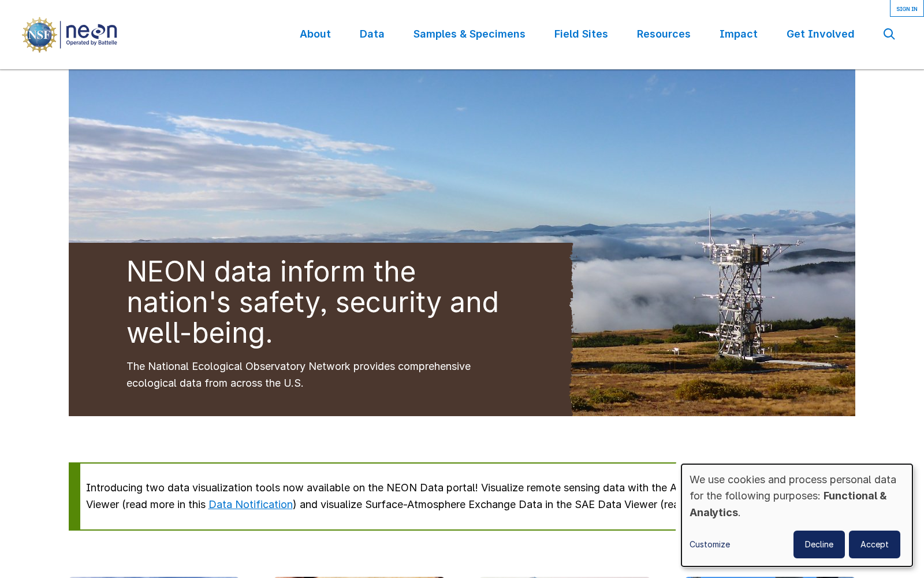Screen dimensions: 924x578
Task: Open the Impact menu
Action: click(738, 34)
